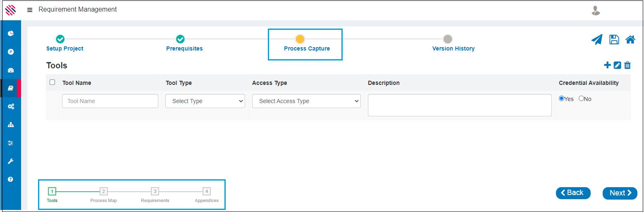Image resolution: width=644 pixels, height=212 pixels.
Task: Click the Process Capture yellow step circle
Action: click(x=300, y=39)
